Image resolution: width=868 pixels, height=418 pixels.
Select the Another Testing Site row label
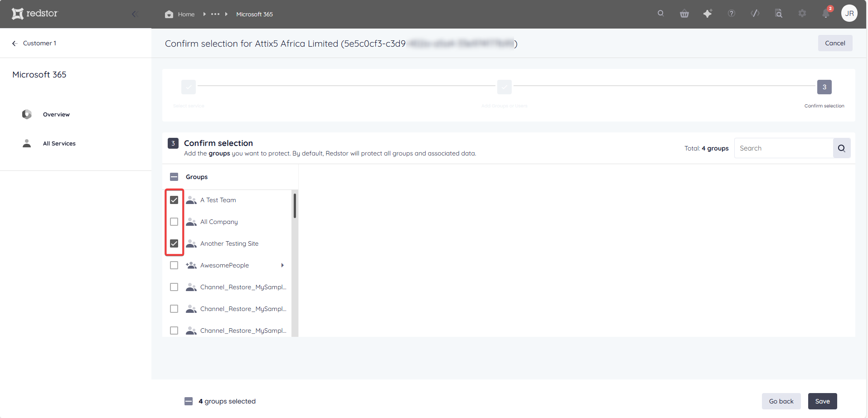coord(229,243)
